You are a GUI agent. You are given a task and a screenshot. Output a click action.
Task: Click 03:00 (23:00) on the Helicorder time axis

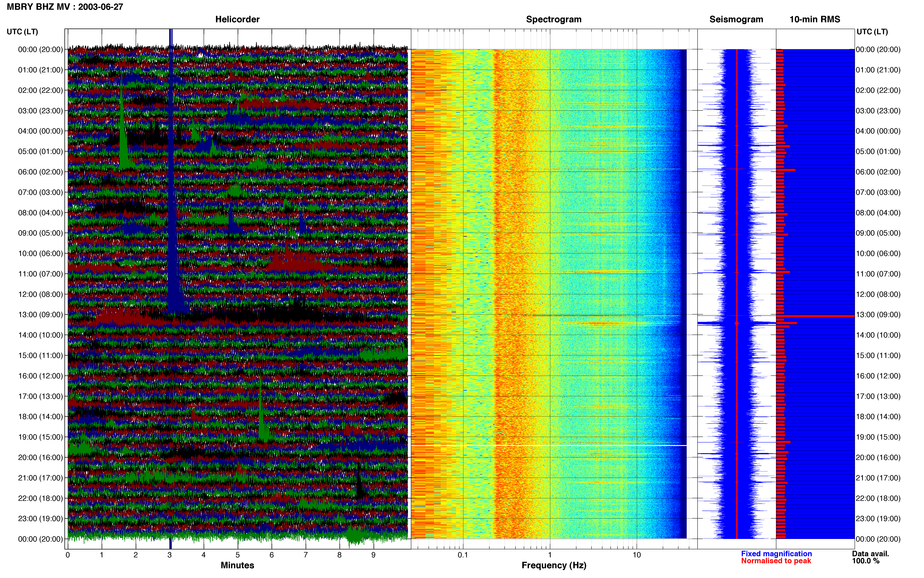click(41, 111)
